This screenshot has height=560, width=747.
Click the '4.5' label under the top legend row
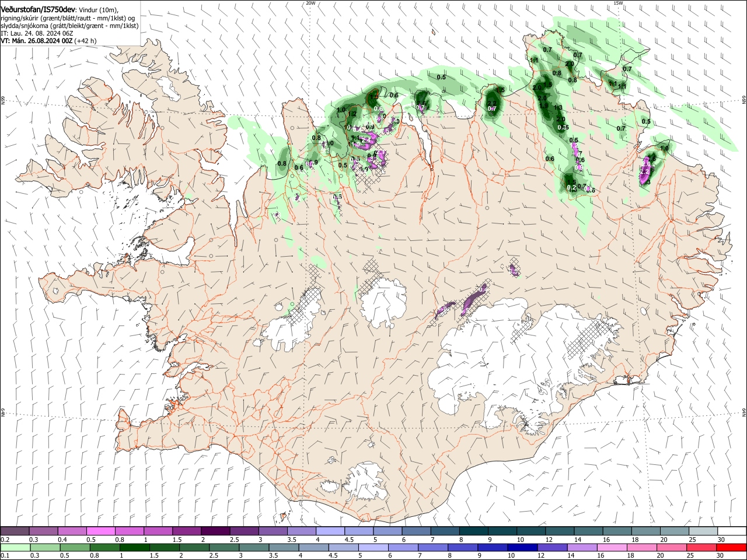click(x=349, y=540)
